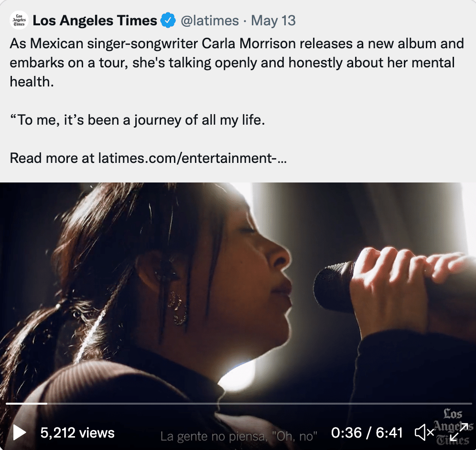Unmute the video sound
The height and width of the screenshot is (450, 476).
[423, 433]
